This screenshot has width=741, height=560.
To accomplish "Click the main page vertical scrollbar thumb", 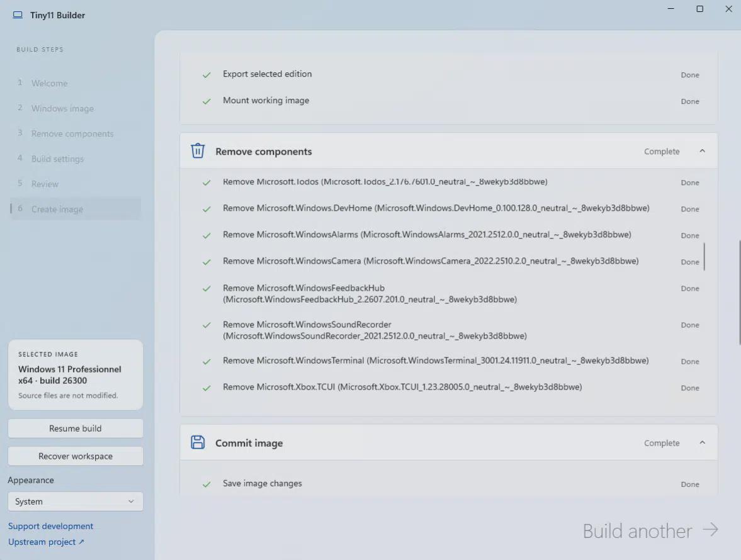I will pyautogui.click(x=740, y=293).
